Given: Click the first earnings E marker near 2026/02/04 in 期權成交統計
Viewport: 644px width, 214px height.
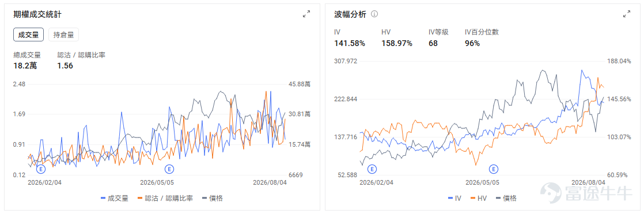Looking at the screenshot, I should pyautogui.click(x=41, y=169).
